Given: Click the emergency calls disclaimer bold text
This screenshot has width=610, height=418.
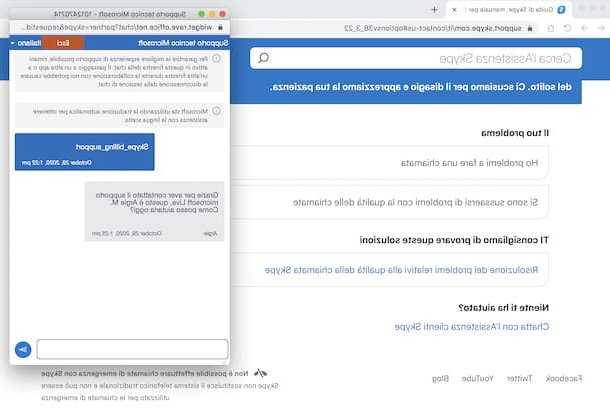Looking at the screenshot, I should pyautogui.click(x=144, y=373).
